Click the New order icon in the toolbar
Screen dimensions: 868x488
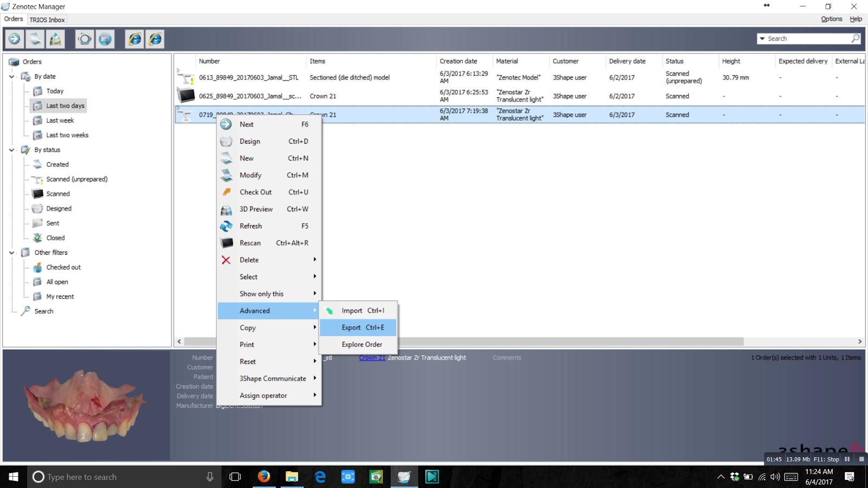pos(35,38)
